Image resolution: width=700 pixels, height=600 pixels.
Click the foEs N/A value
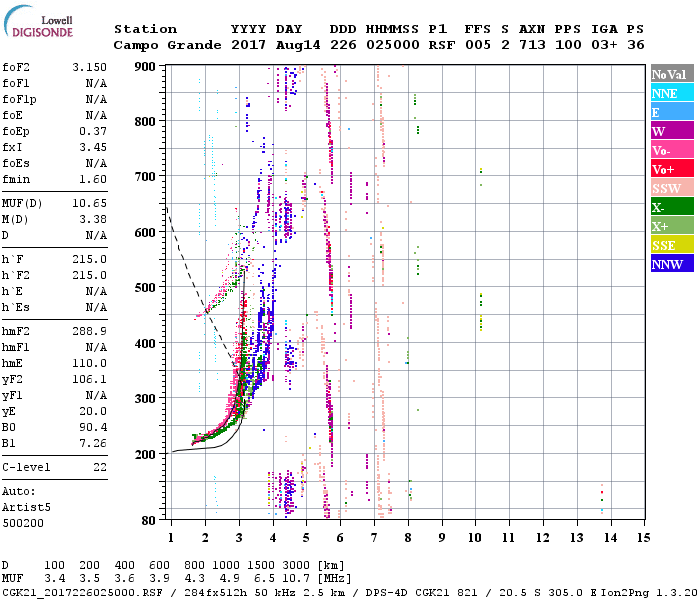pos(96,163)
